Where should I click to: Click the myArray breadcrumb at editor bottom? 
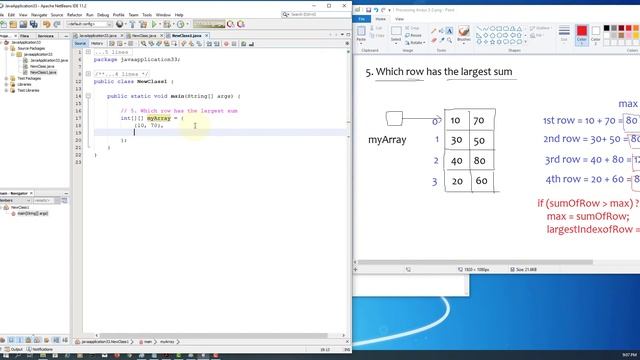pos(167,342)
